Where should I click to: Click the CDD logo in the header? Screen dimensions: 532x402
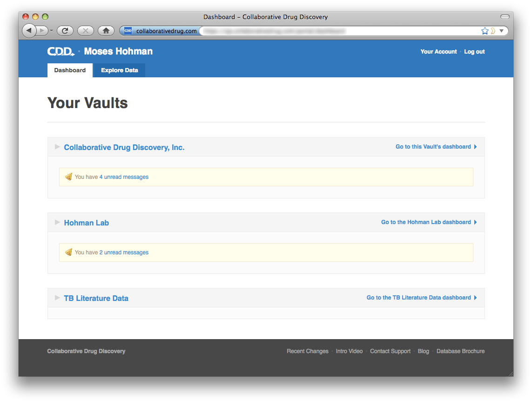(61, 52)
